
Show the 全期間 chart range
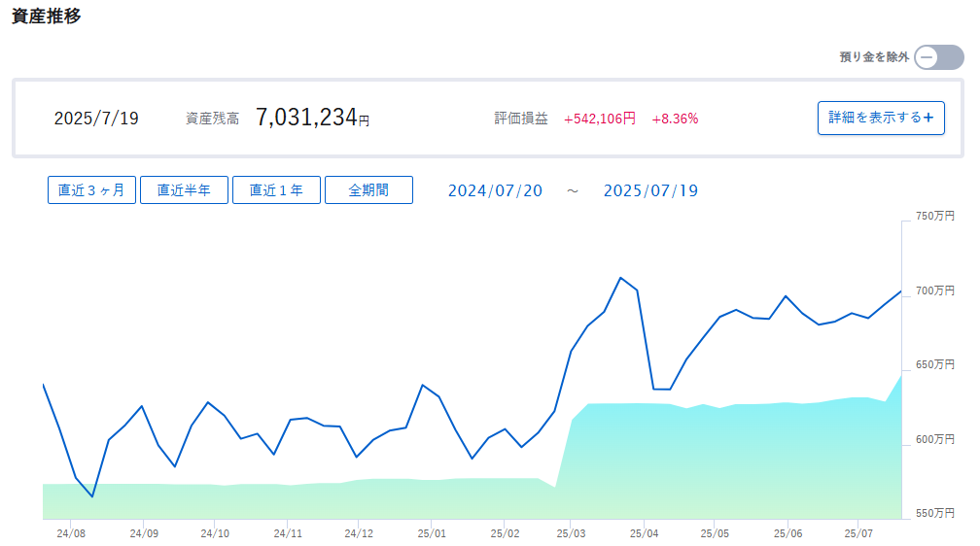[x=368, y=189]
